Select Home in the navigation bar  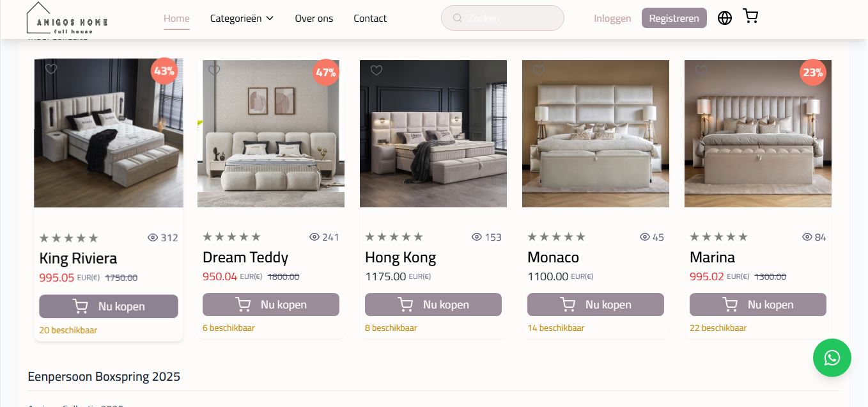click(x=176, y=18)
